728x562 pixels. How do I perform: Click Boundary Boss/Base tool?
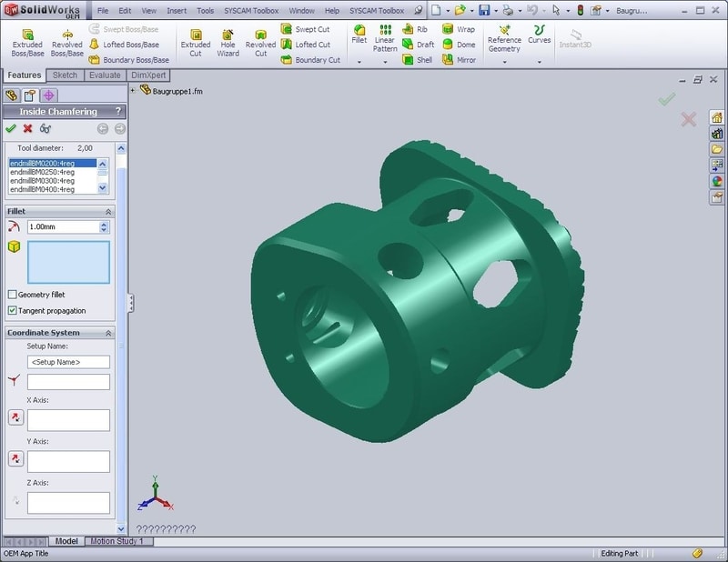129,60
